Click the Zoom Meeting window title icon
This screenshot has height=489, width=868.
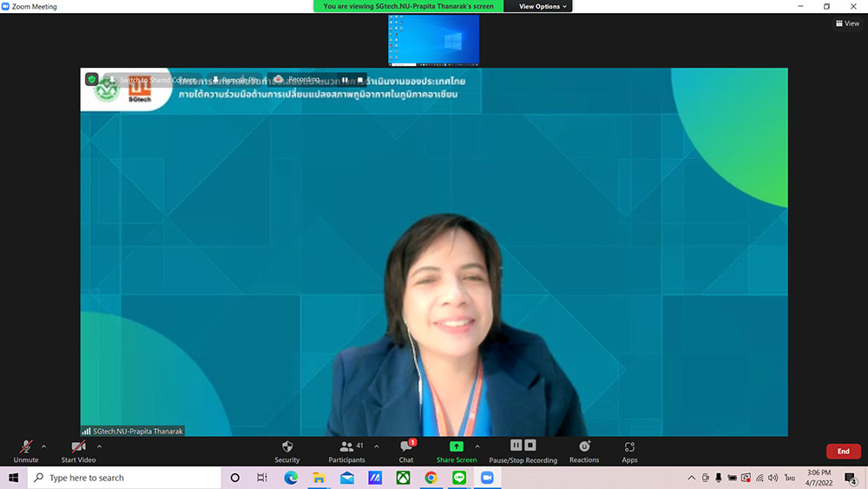click(5, 6)
